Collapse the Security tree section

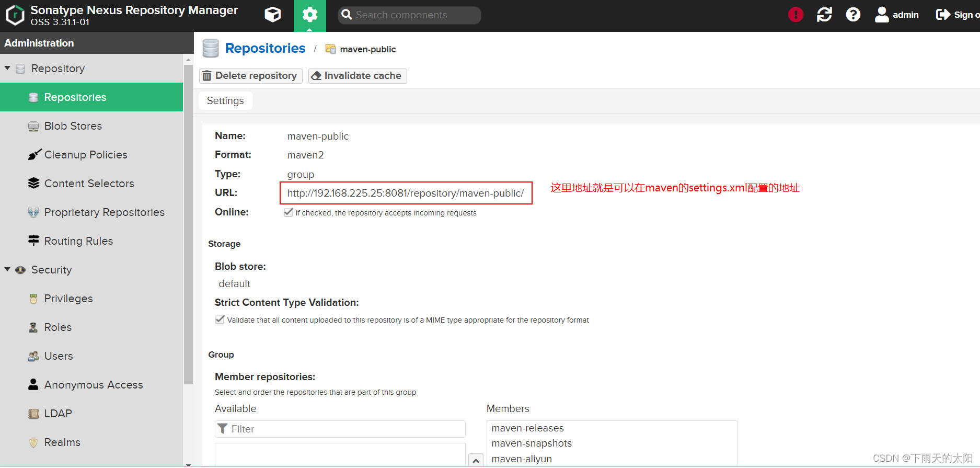click(7, 269)
